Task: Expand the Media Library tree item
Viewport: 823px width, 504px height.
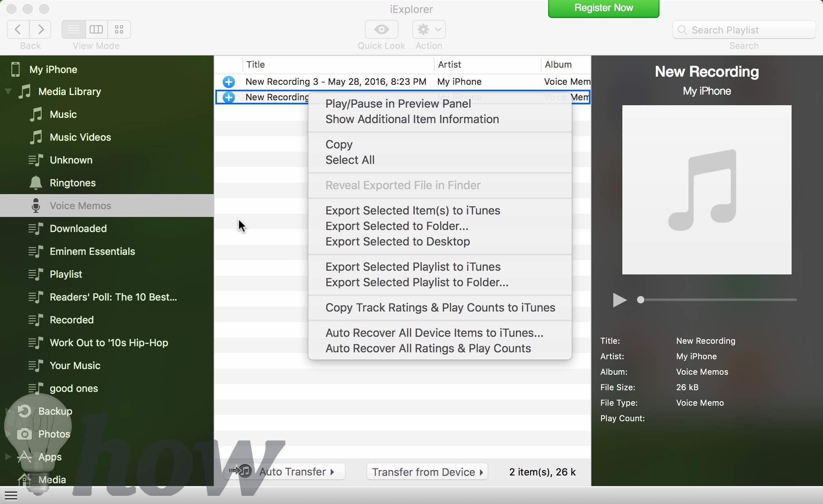Action: (8, 91)
